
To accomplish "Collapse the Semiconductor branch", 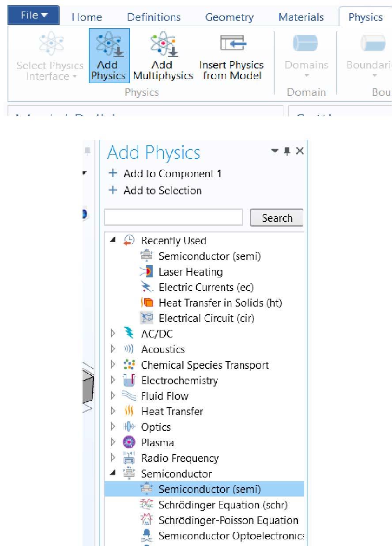I will coord(113,473).
